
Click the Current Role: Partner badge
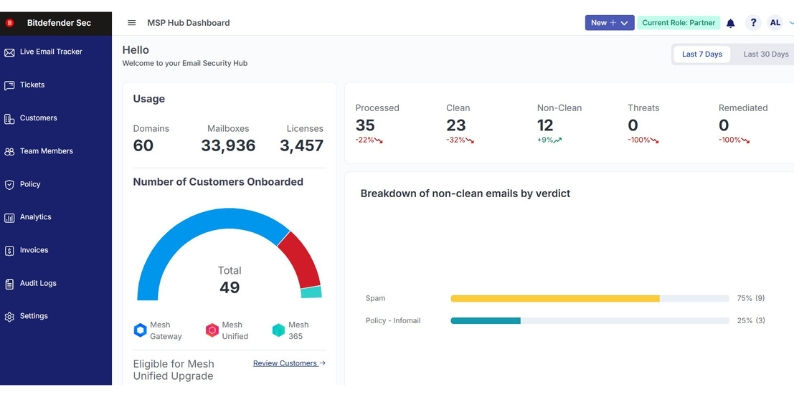point(680,23)
